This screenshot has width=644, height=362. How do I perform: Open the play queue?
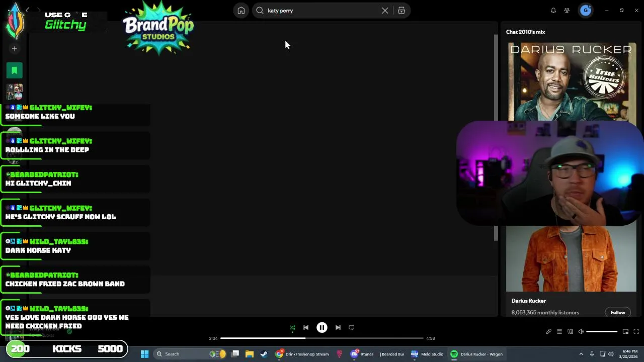point(559,332)
